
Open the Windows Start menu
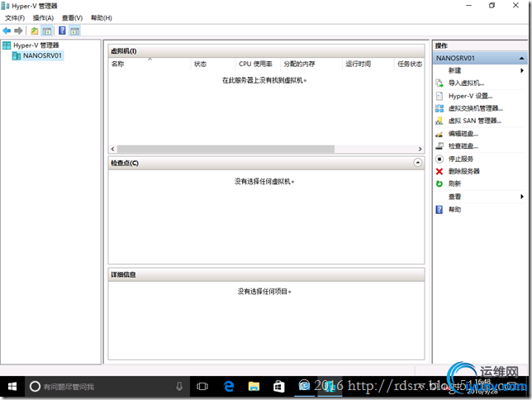click(x=12, y=387)
